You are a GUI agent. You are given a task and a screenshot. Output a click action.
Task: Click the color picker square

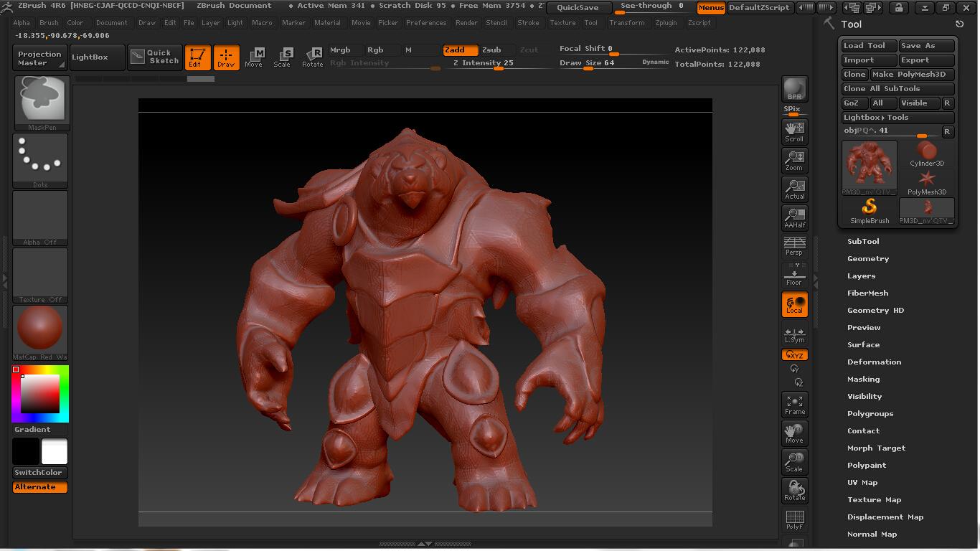40,393
